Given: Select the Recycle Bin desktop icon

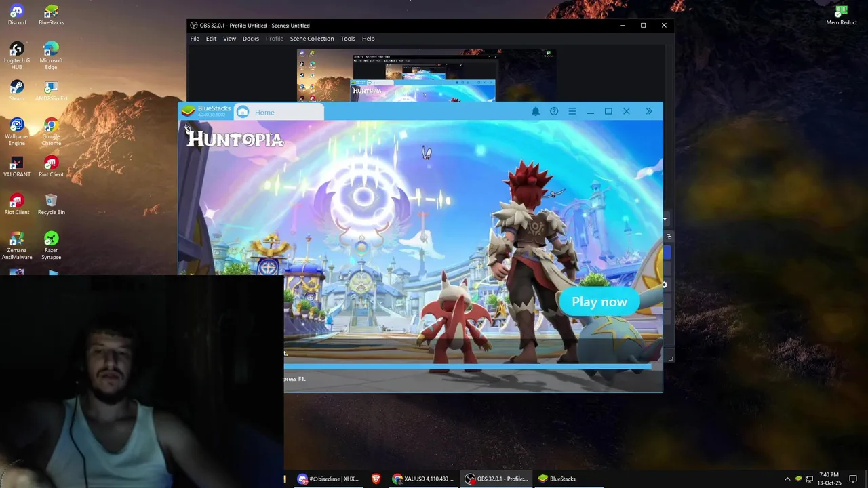Looking at the screenshot, I should pyautogui.click(x=52, y=205).
